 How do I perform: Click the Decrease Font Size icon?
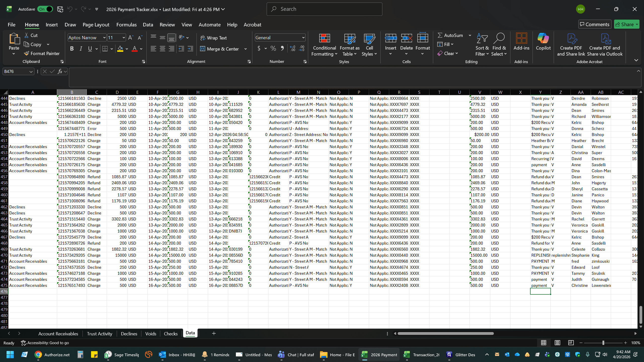point(140,38)
